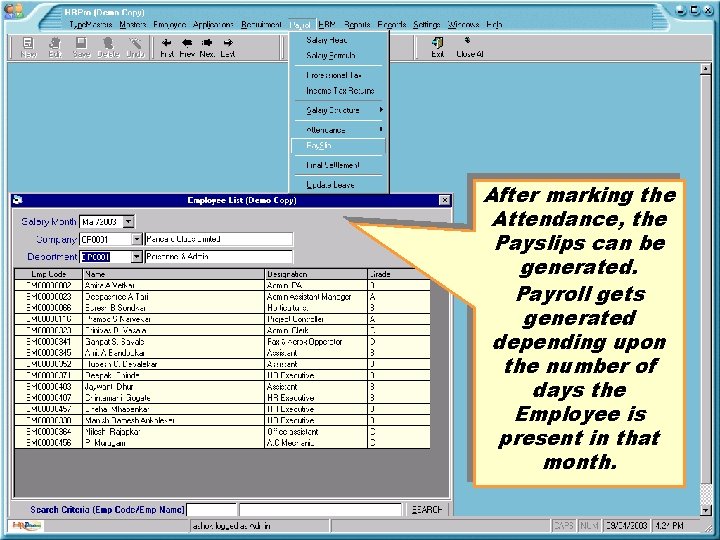This screenshot has width=720, height=540.
Task: Open the Master menu
Action: click(133, 24)
